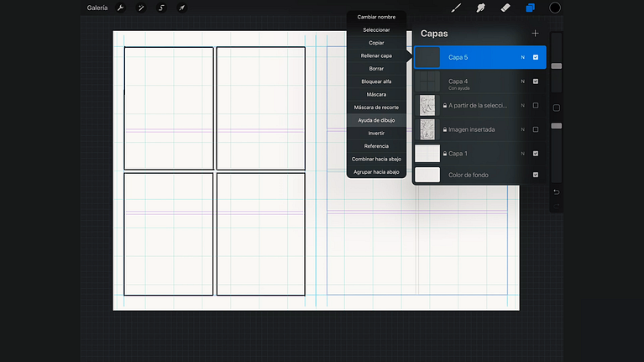The width and height of the screenshot is (644, 362).
Task: Uncheck visibility of Capa 4
Action: tap(536, 81)
